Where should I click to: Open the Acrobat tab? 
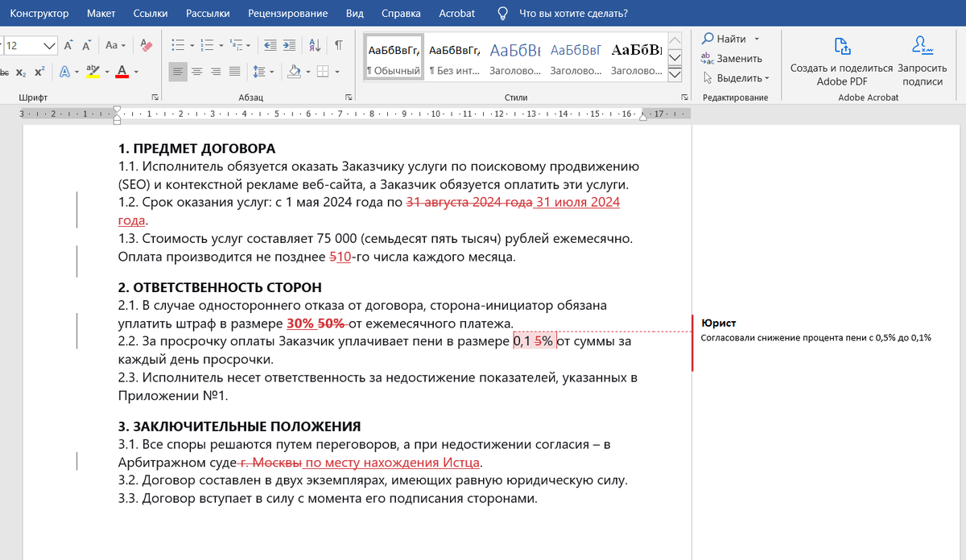[456, 14]
